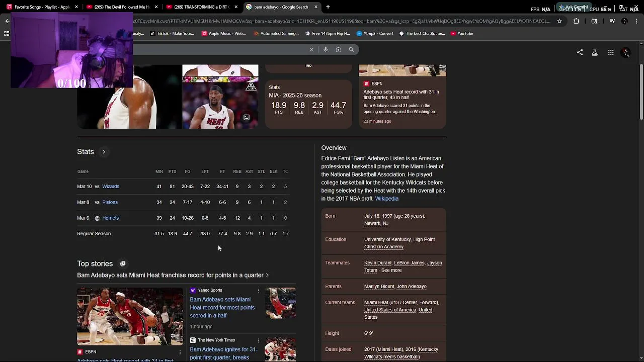
Task: Open the Kevin Durant teammate link
Action: coord(378,263)
